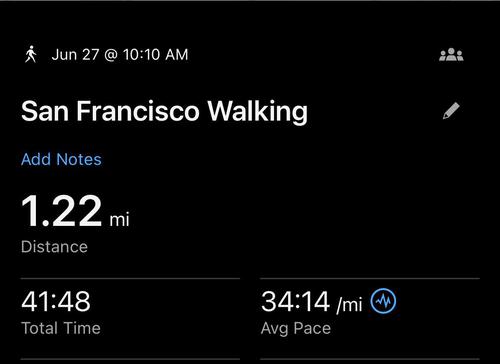Click the divider line above Avg Pace
The image size is (500, 364).
[370, 278]
